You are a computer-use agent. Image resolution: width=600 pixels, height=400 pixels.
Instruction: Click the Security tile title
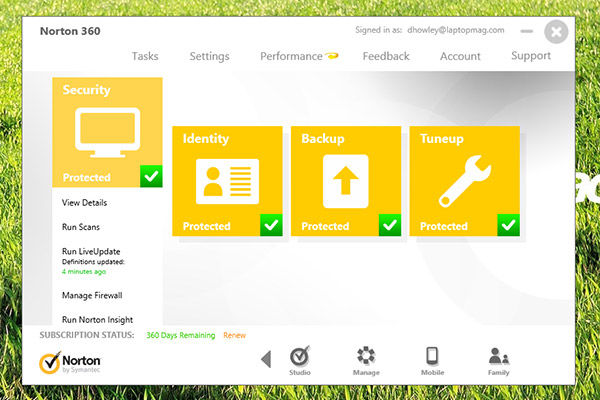(x=86, y=90)
